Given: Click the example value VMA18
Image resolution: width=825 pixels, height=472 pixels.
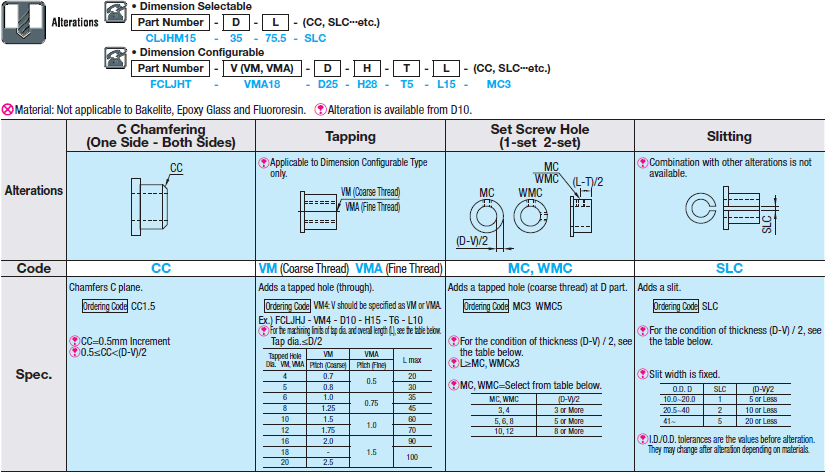Looking at the screenshot, I should point(262,84).
